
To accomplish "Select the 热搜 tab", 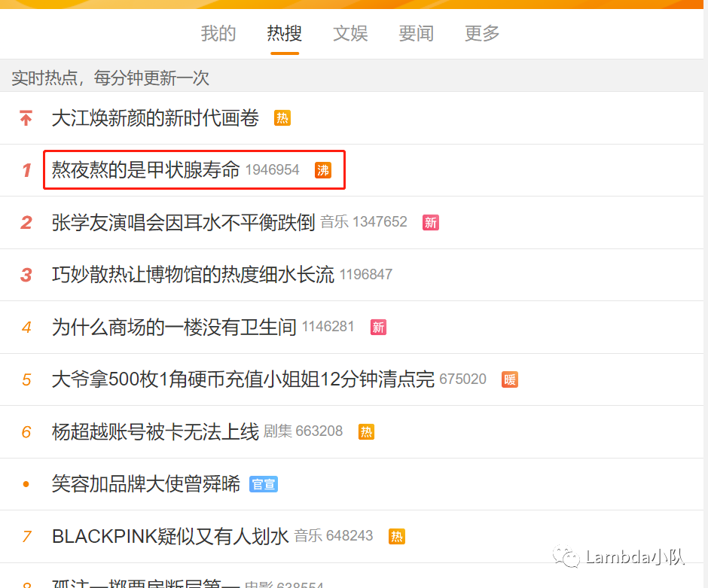I will pyautogui.click(x=285, y=33).
